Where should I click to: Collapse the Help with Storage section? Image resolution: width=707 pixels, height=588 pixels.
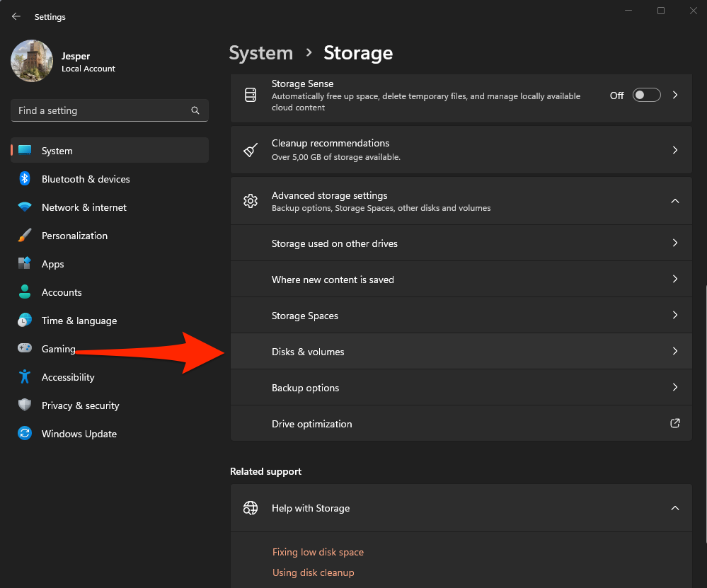675,508
